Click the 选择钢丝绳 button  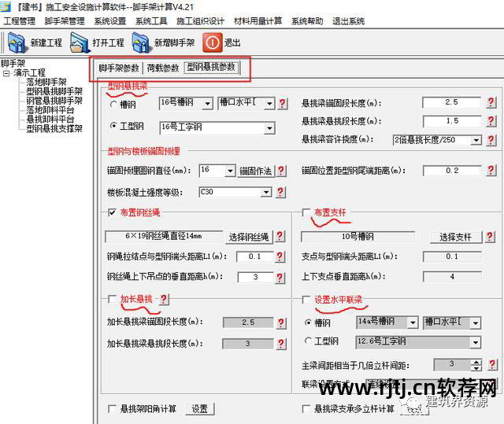pyautogui.click(x=249, y=237)
